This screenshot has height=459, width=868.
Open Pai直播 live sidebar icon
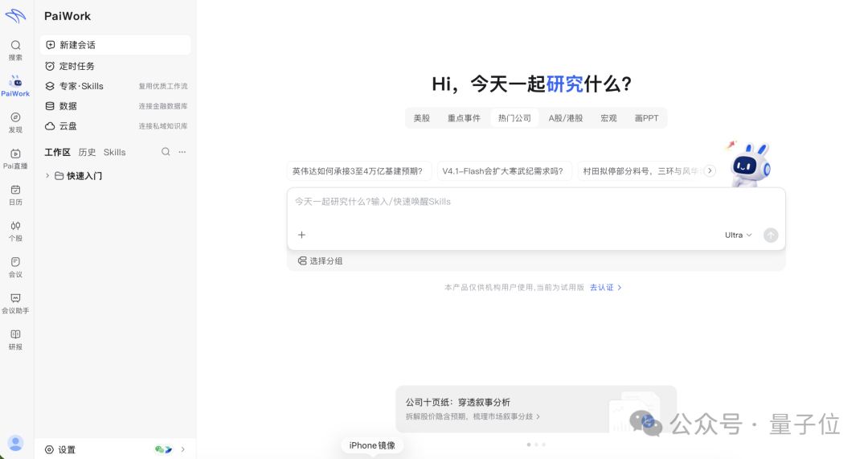point(15,158)
